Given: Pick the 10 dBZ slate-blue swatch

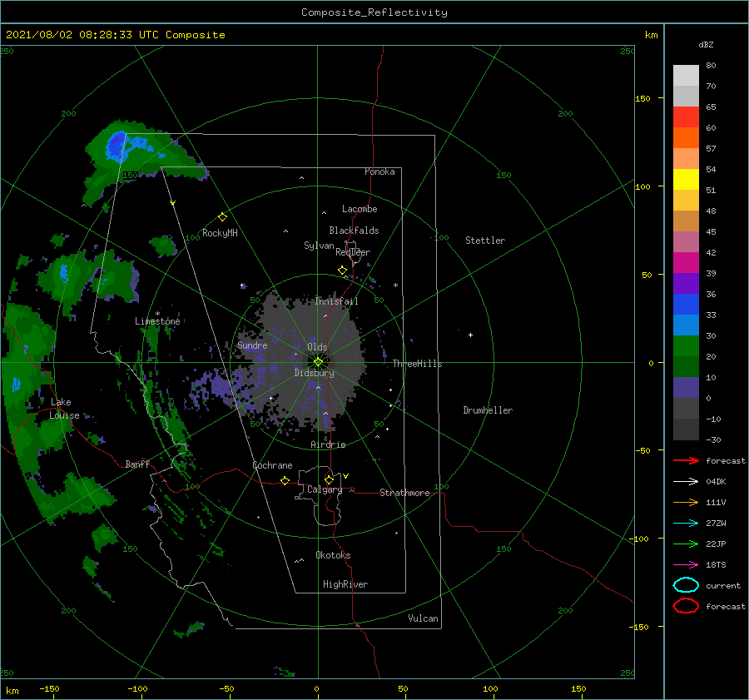Looking at the screenshot, I should (686, 388).
